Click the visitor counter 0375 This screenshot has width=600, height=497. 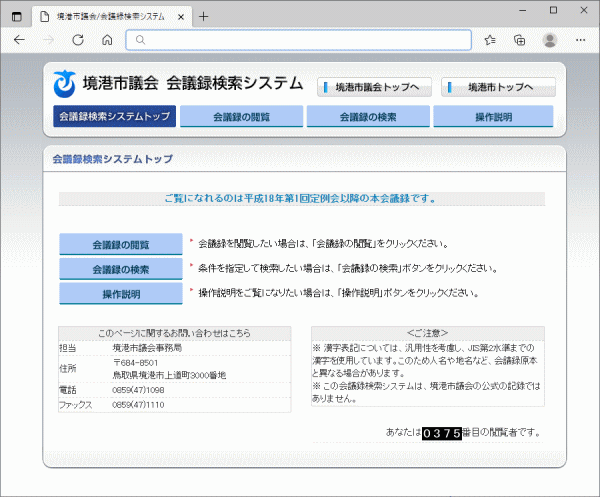pyautogui.click(x=442, y=433)
